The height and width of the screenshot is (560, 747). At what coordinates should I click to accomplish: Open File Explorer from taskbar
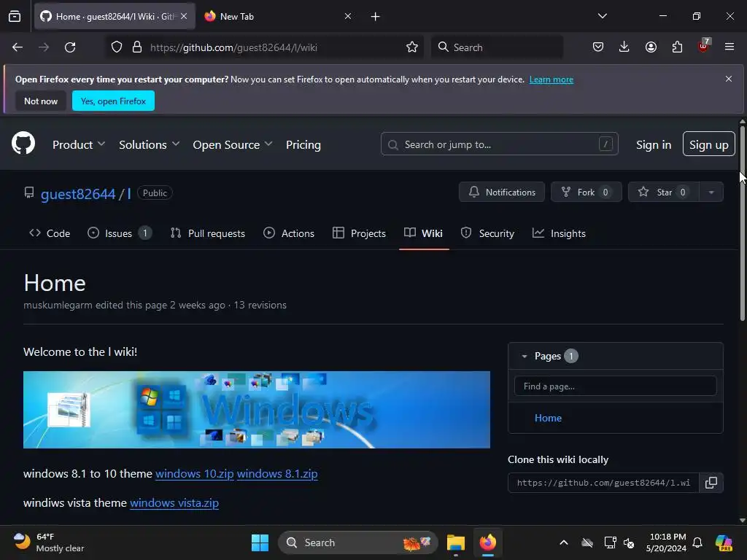point(455,542)
